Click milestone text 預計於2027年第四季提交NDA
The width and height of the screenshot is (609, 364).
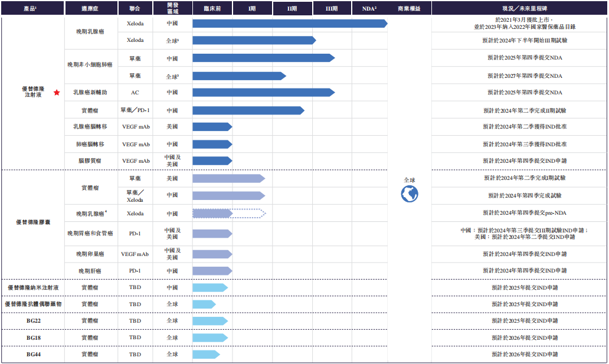pyautogui.click(x=520, y=76)
